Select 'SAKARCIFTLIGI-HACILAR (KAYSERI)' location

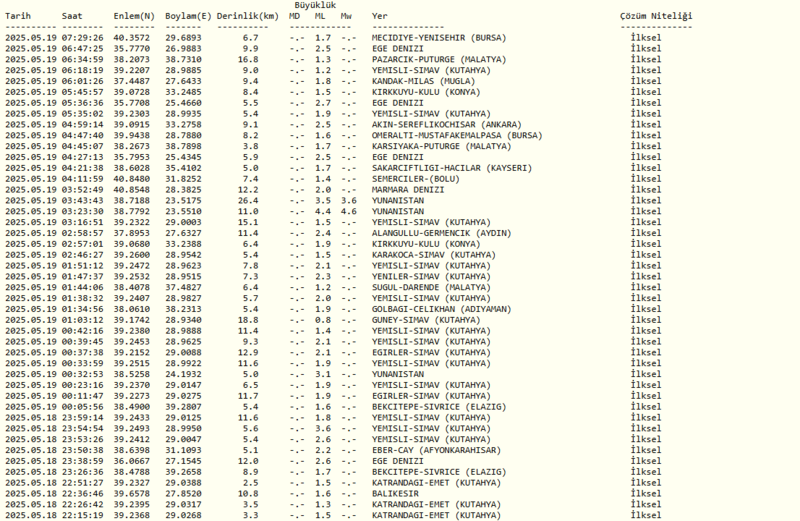coord(452,168)
